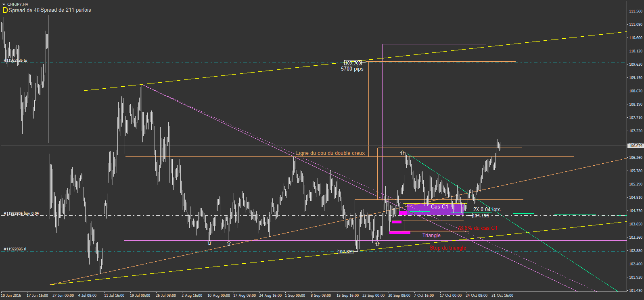Click the '10 Aug 00:00' time axis label
The image size is (644, 300).
coord(219,296)
